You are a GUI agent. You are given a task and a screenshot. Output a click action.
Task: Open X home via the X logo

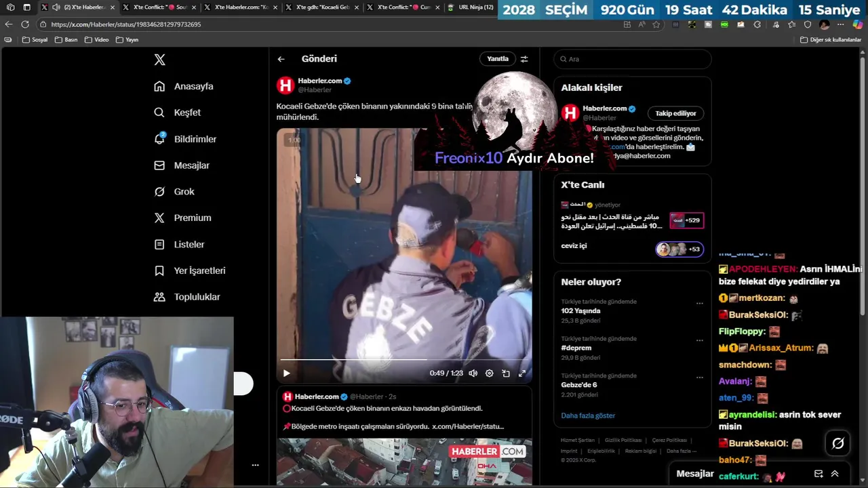[159, 60]
